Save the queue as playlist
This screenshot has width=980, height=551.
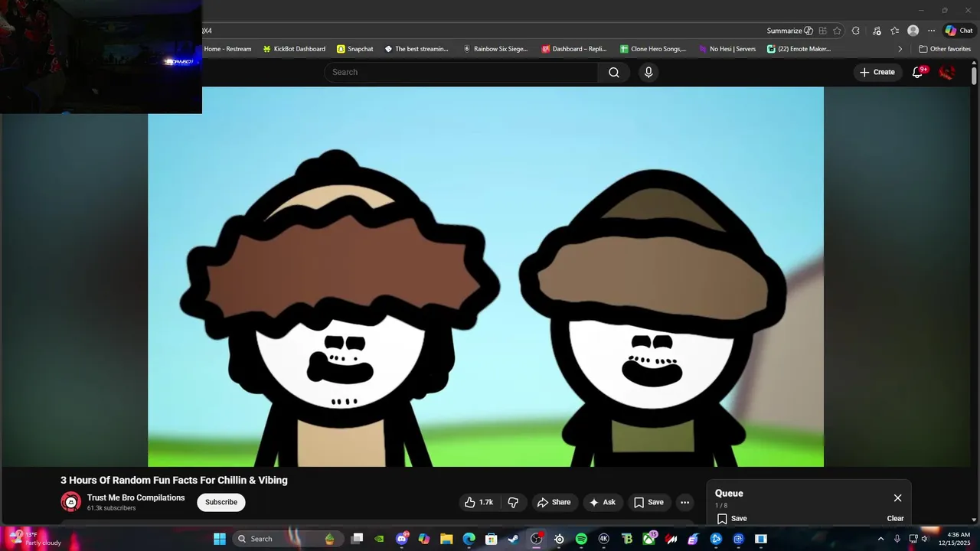coord(732,518)
